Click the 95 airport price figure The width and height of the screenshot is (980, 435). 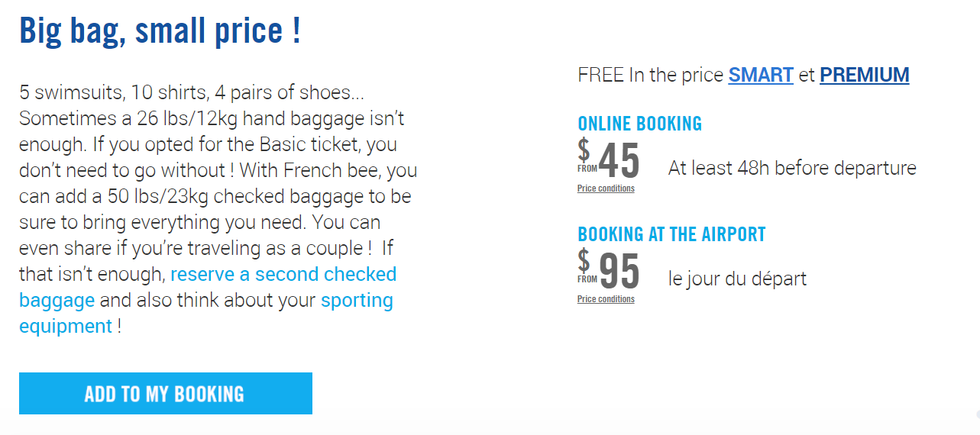tap(619, 272)
